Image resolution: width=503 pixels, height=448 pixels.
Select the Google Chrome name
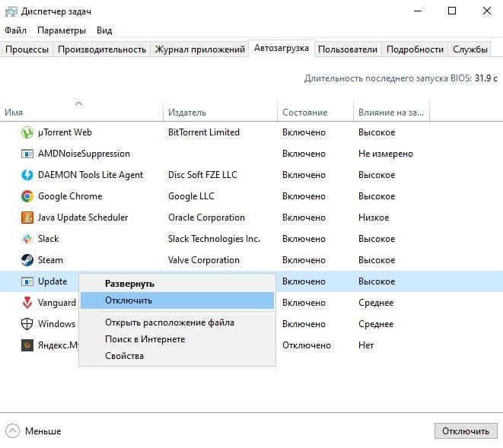click(x=70, y=196)
